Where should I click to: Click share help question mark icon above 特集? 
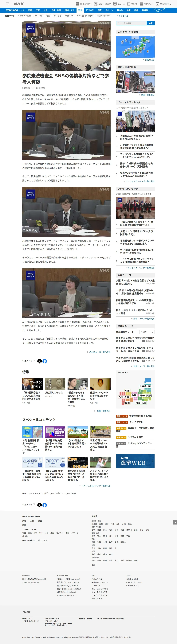click(x=34, y=361)
